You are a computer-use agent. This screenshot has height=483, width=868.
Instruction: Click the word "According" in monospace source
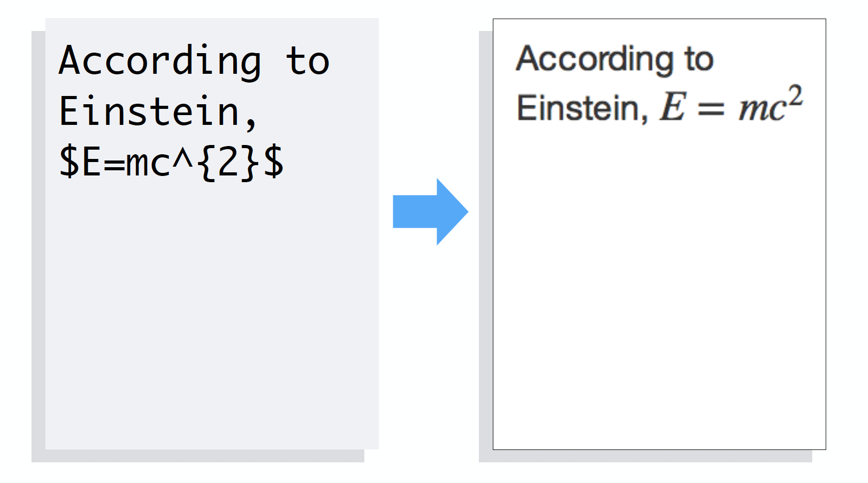pyautogui.click(x=160, y=61)
